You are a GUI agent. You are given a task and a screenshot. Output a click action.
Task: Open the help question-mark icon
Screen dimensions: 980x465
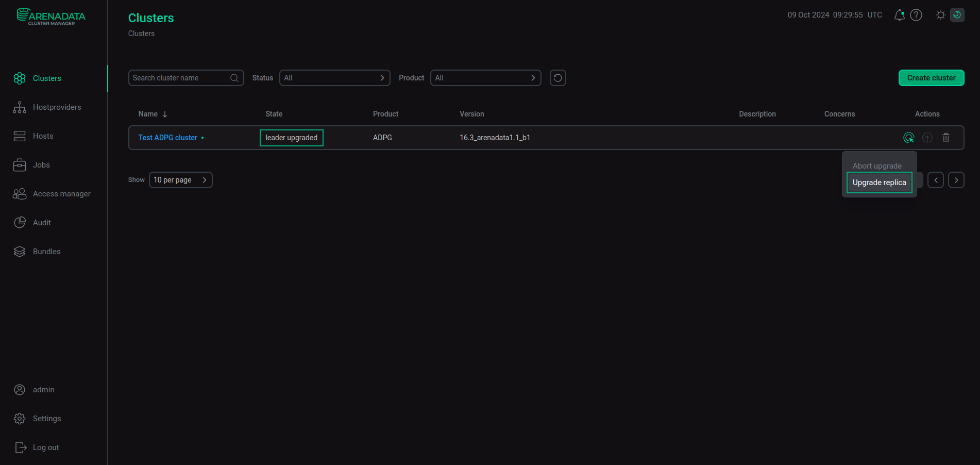tap(916, 15)
